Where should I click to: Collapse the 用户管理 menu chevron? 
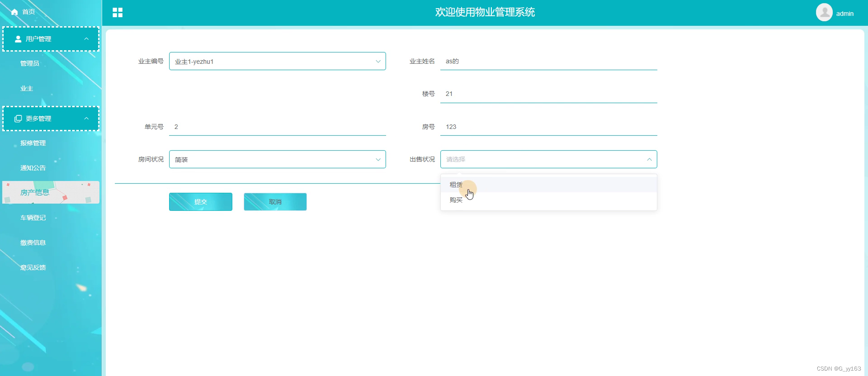click(x=86, y=39)
